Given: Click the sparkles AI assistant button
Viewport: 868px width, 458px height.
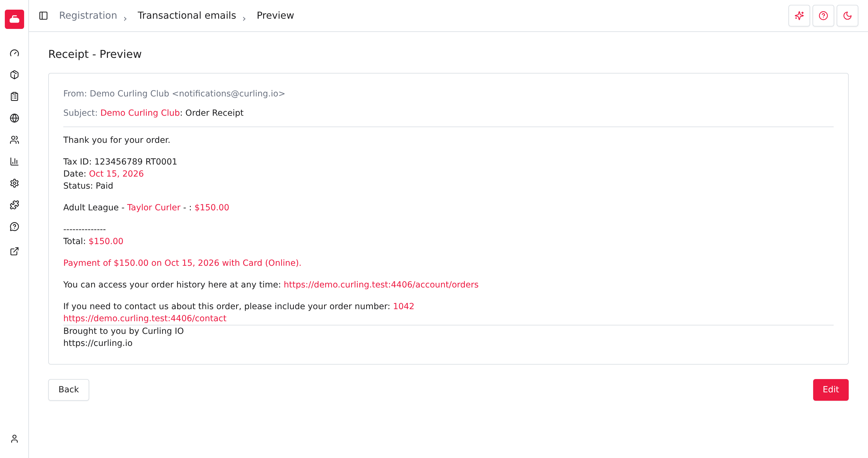Looking at the screenshot, I should click(x=799, y=15).
